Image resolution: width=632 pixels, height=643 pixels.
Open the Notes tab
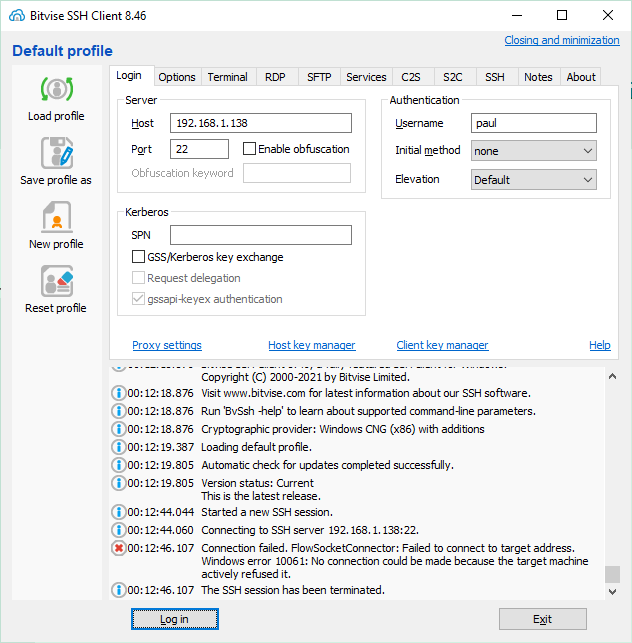click(x=538, y=77)
